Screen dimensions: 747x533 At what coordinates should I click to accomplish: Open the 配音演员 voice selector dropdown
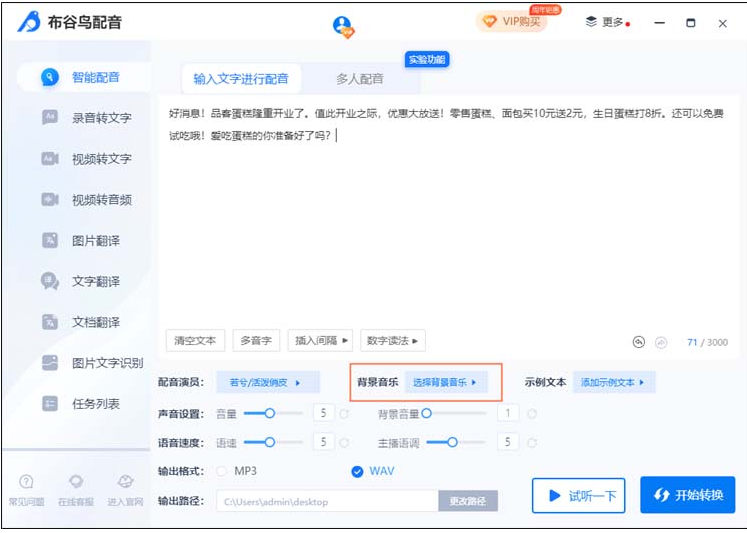(266, 382)
